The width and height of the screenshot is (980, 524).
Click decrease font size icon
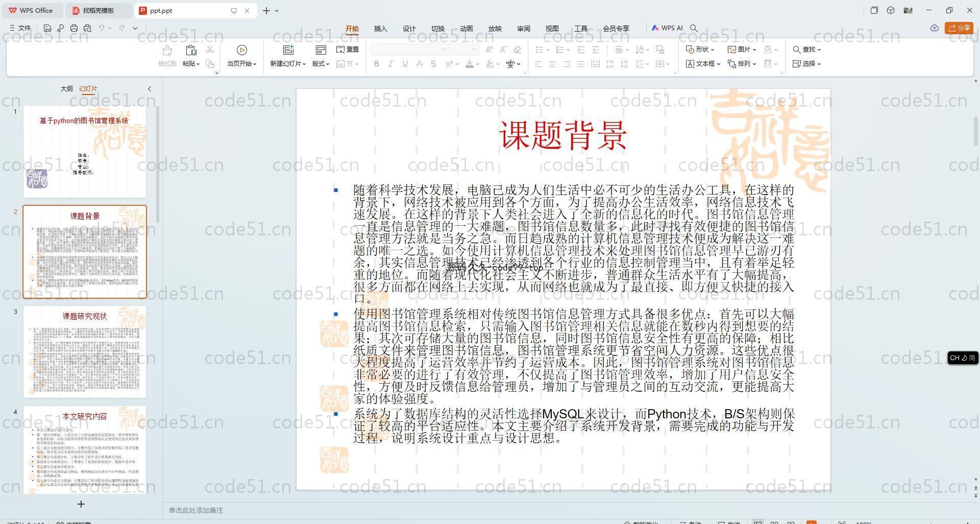click(503, 50)
